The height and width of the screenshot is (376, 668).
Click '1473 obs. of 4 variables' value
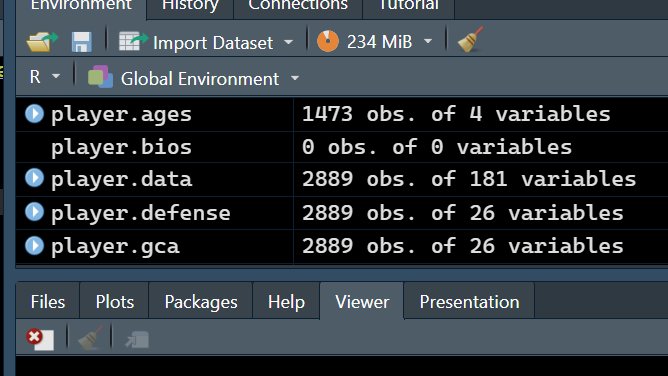[456, 114]
